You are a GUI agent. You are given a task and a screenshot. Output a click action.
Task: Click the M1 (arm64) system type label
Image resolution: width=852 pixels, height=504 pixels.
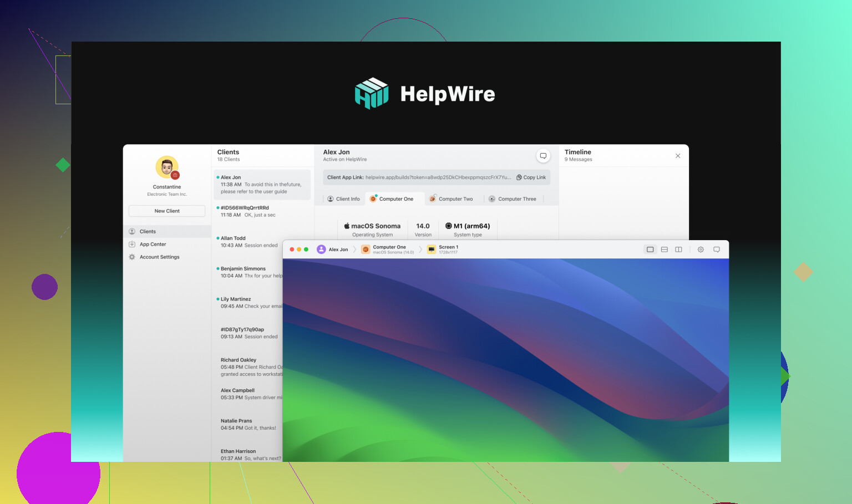coord(468,226)
